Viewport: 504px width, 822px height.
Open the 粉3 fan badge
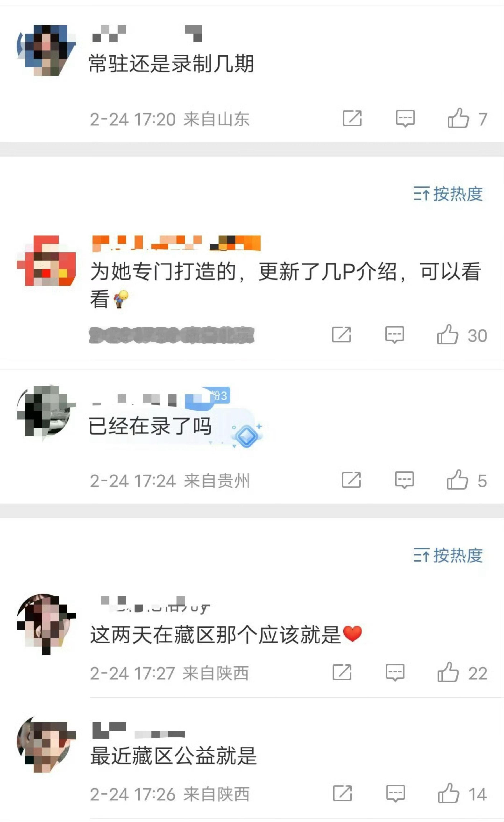point(219,396)
